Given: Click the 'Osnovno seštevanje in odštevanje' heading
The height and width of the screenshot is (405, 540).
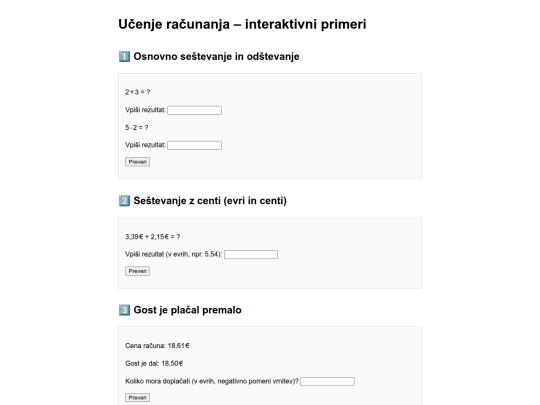Looking at the screenshot, I should (216, 56).
